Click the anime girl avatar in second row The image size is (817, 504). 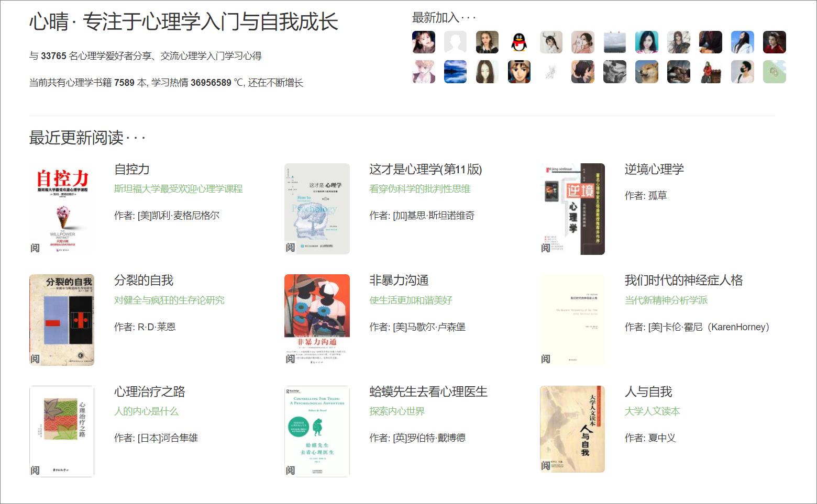[x=519, y=72]
